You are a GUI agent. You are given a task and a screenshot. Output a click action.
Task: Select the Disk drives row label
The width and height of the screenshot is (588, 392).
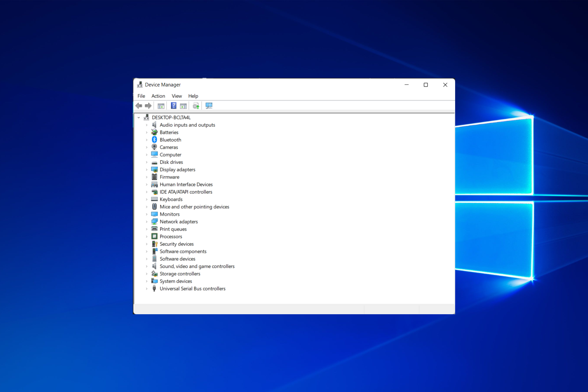[x=171, y=162]
